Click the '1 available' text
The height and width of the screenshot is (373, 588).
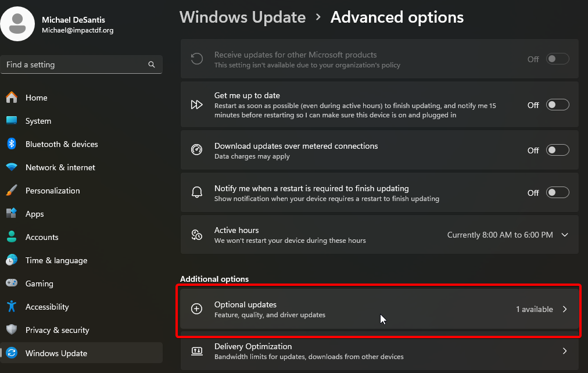535,309
